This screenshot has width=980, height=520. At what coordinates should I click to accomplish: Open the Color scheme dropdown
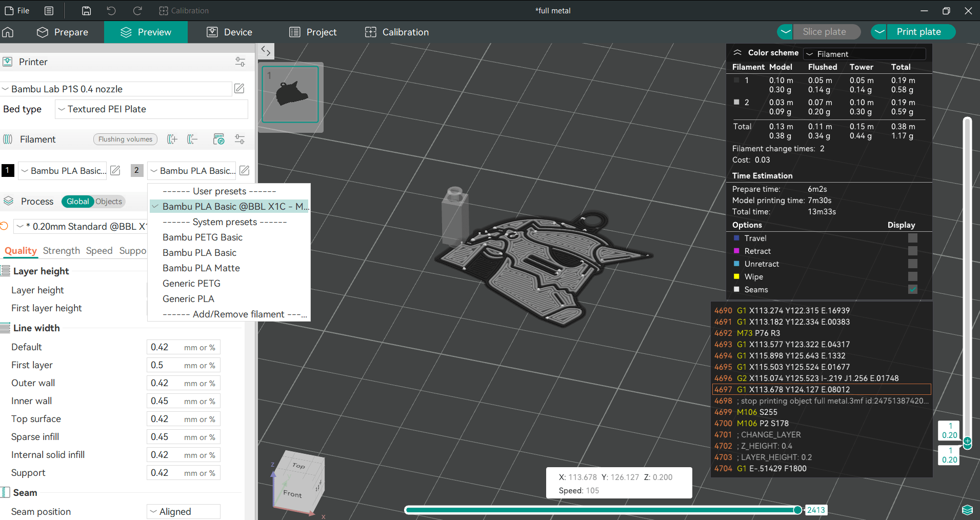(x=865, y=54)
